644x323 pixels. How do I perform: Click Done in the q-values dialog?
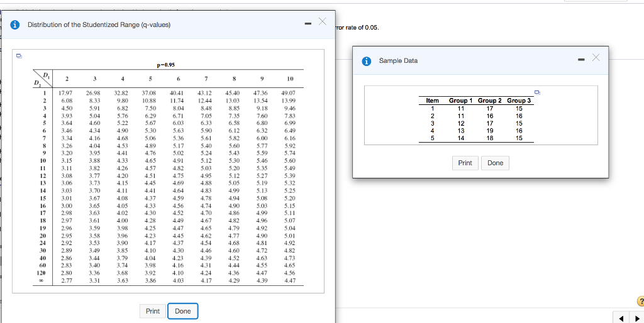click(183, 311)
